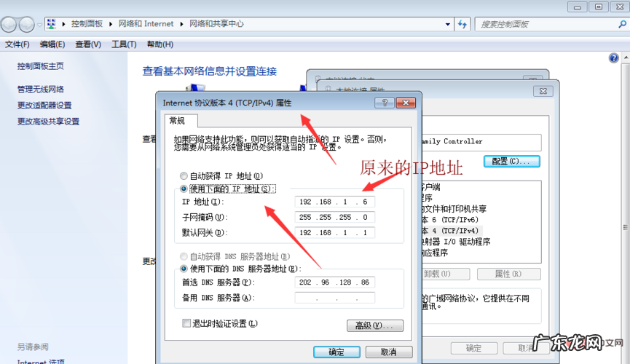Expand breadcrumb arrow after 控制面板
The height and width of the screenshot is (364, 630).
[x=111, y=24]
